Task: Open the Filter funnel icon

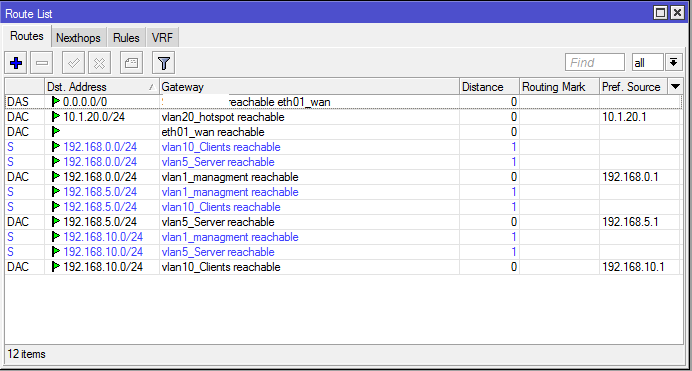Action: (x=163, y=63)
